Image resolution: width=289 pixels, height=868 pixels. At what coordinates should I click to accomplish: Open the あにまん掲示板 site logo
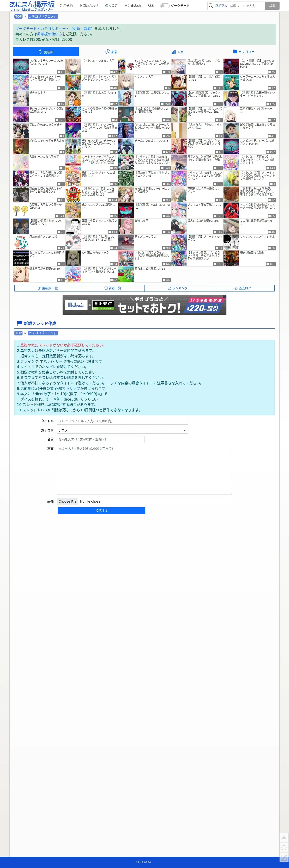pyautogui.click(x=32, y=6)
